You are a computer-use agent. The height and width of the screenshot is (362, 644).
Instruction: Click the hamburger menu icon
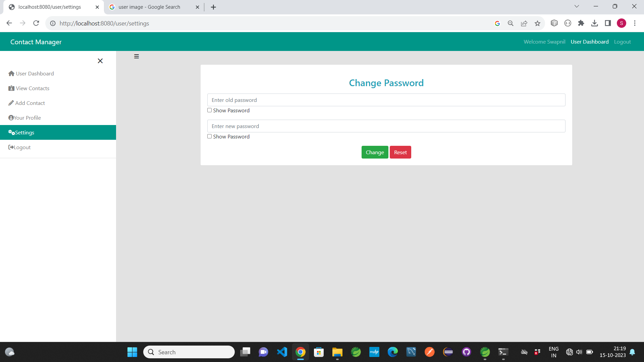[x=137, y=56]
